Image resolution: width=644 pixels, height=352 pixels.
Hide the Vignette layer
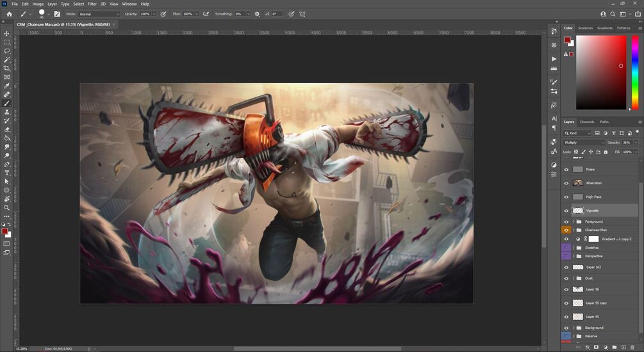566,211
